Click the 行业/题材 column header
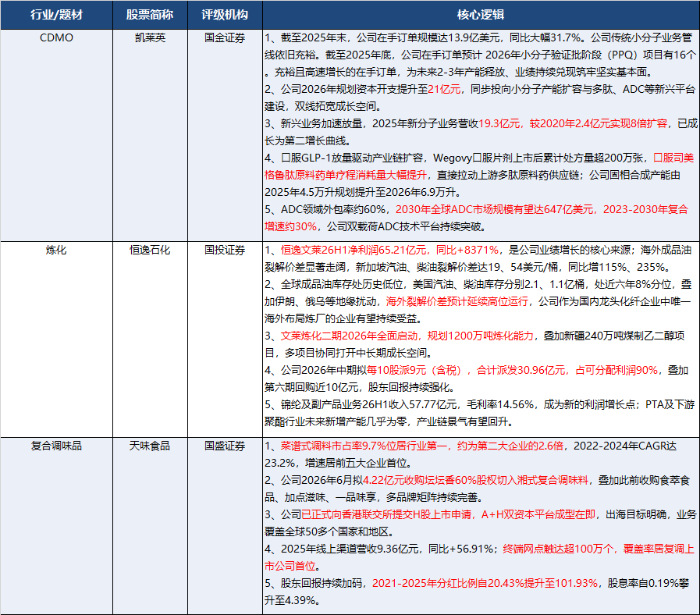 tap(56, 15)
